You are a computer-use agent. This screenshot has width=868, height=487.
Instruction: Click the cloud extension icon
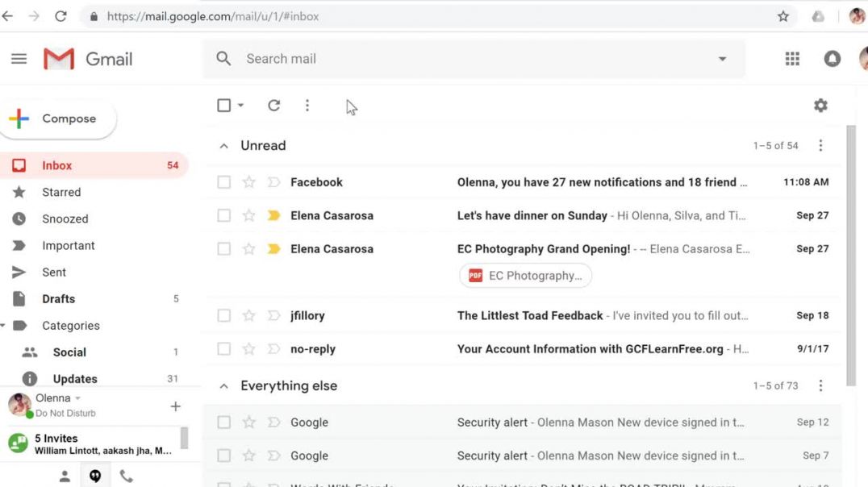click(818, 17)
